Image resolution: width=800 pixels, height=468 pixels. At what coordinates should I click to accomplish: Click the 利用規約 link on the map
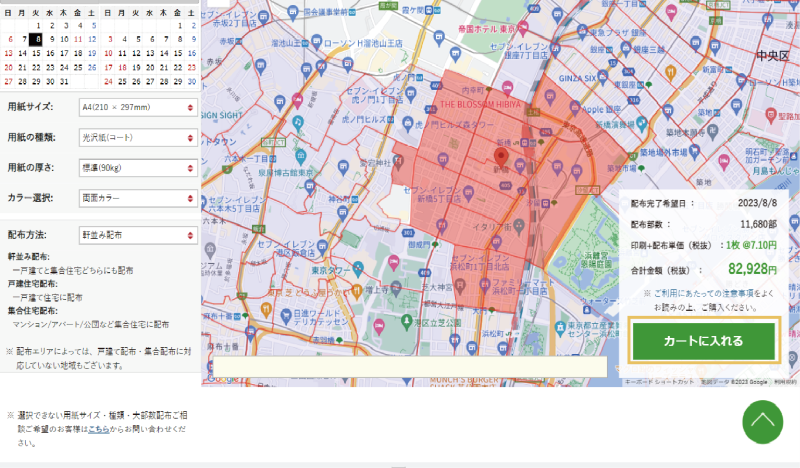785,382
